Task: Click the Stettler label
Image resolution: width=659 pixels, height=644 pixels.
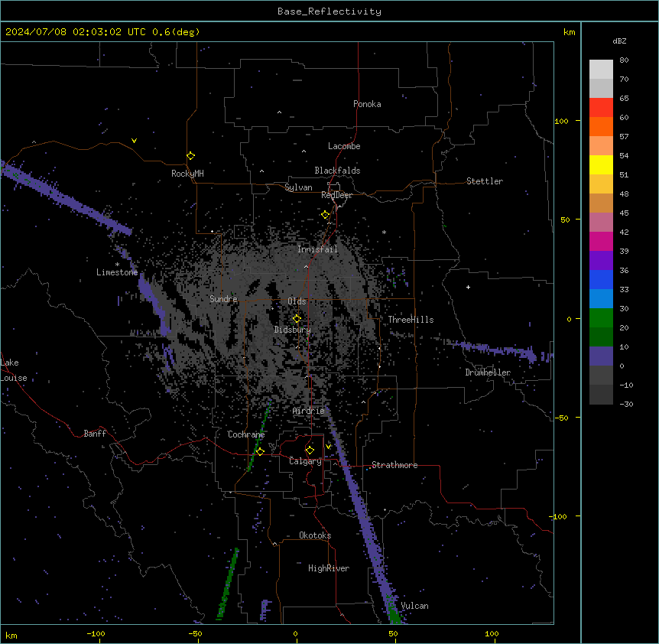Action: [x=484, y=181]
